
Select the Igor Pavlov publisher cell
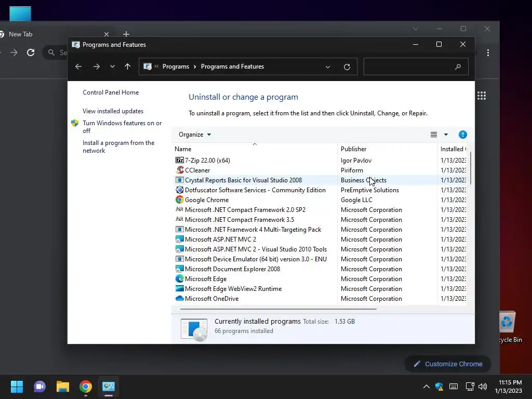[356, 160]
